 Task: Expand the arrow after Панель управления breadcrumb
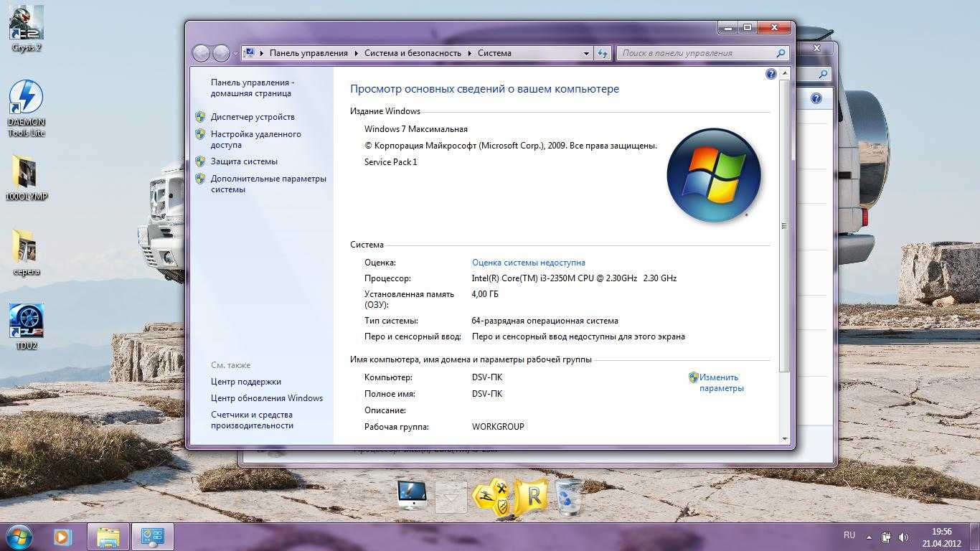click(356, 53)
